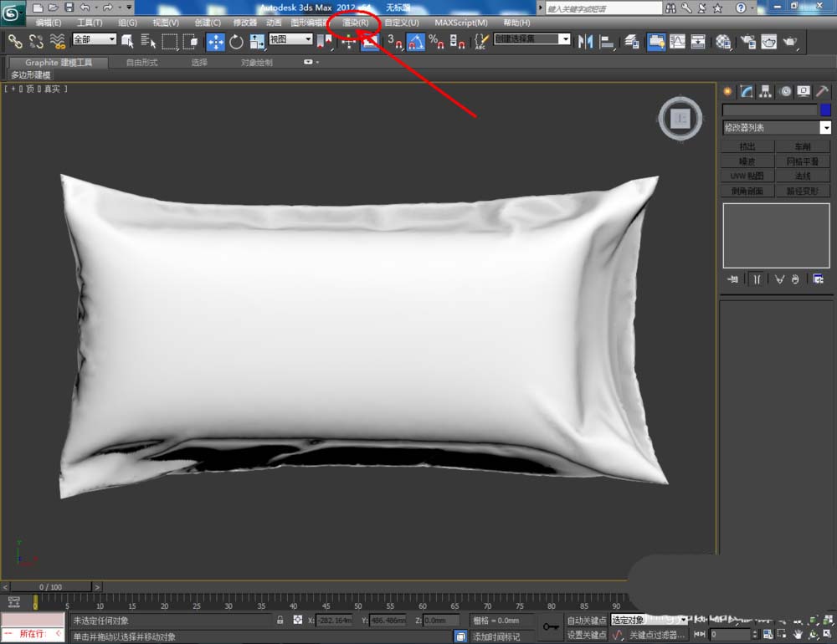837x644 pixels.
Task: Open the 视图 reference coordinate dropdown
Action: click(x=290, y=39)
